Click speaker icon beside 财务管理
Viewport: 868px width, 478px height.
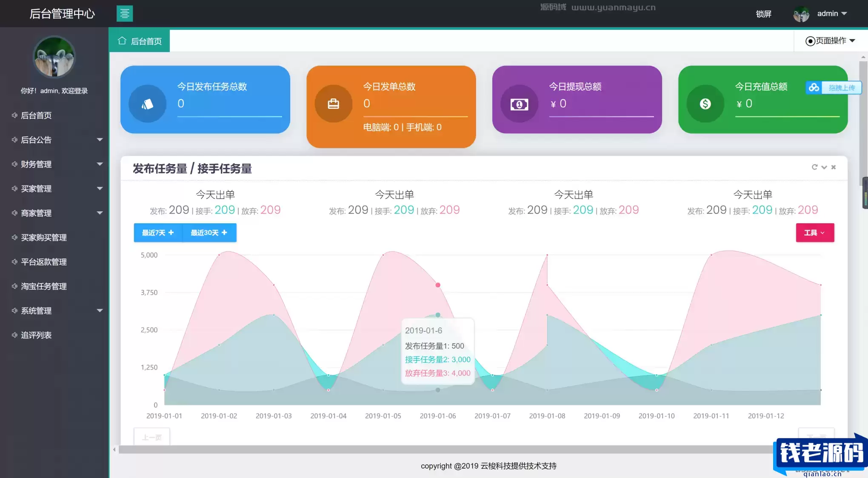pos(14,164)
